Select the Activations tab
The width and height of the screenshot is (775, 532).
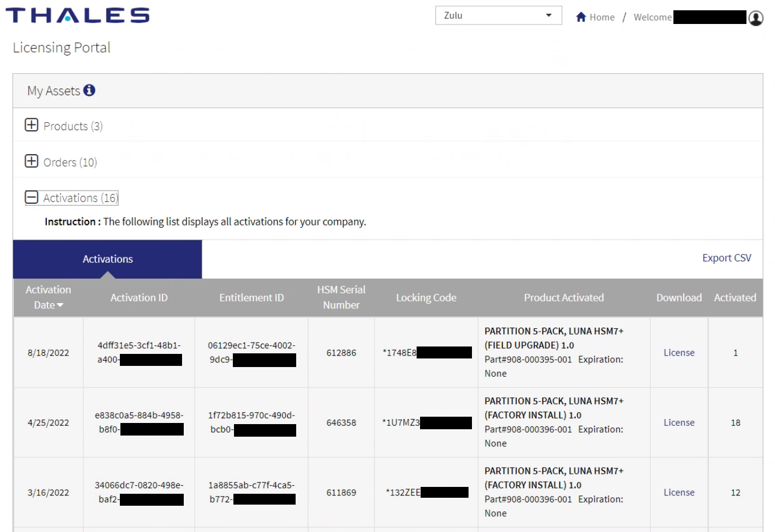pyautogui.click(x=107, y=259)
